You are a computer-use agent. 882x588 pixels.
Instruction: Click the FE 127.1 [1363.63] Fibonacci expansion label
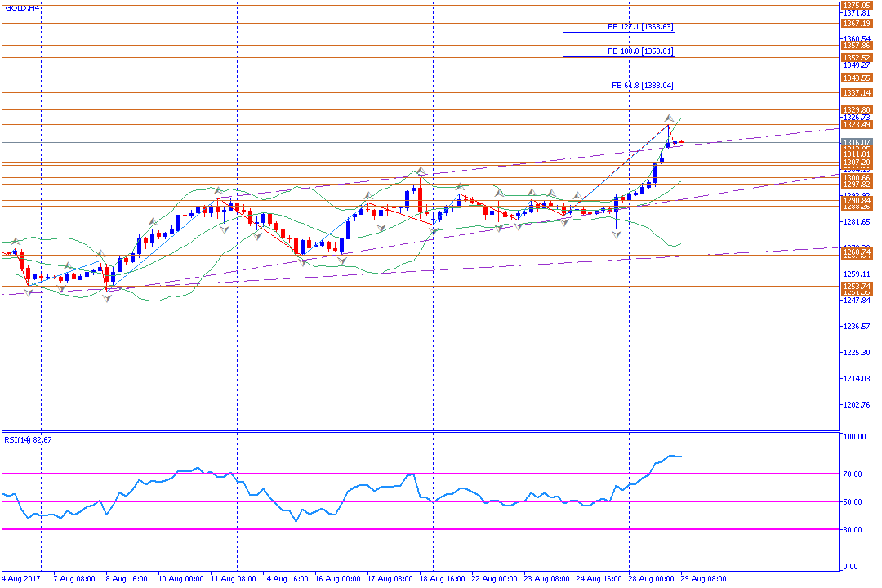click(640, 27)
